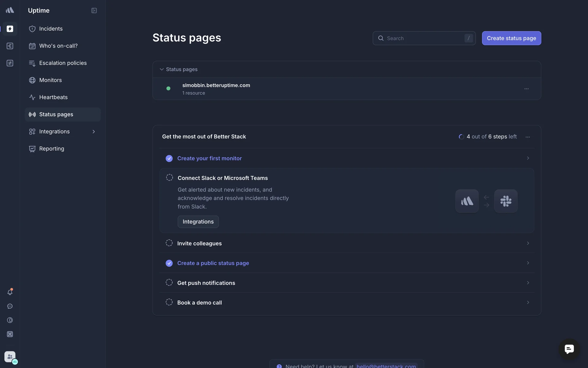Toggle the Book a demo call checkbox
This screenshot has width=588, height=368.
click(169, 302)
